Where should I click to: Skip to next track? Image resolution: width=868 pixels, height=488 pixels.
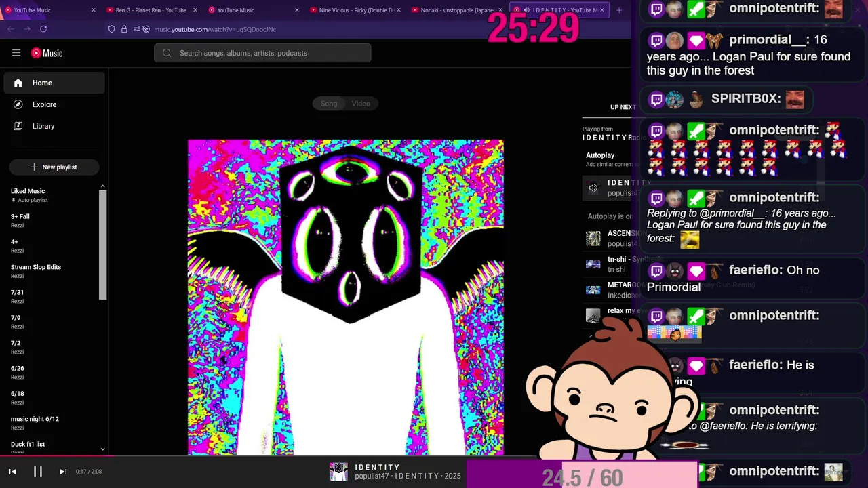point(63,472)
